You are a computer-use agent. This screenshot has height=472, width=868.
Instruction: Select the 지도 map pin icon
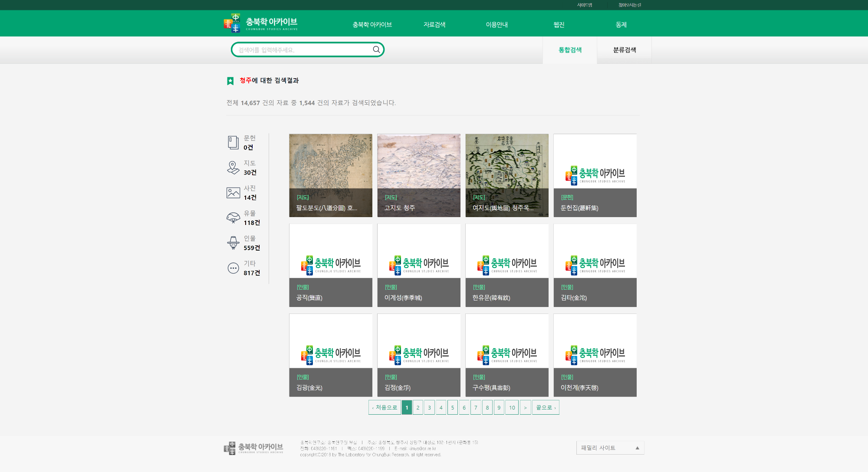coord(233,168)
